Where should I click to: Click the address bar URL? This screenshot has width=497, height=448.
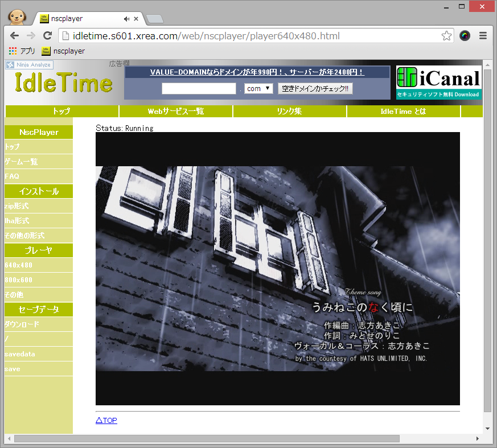coord(206,36)
